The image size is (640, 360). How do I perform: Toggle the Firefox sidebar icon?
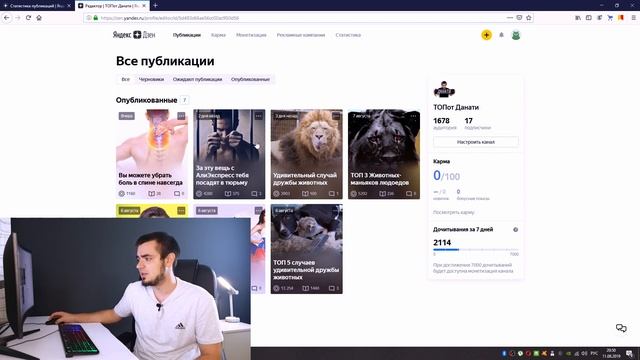pos(589,18)
